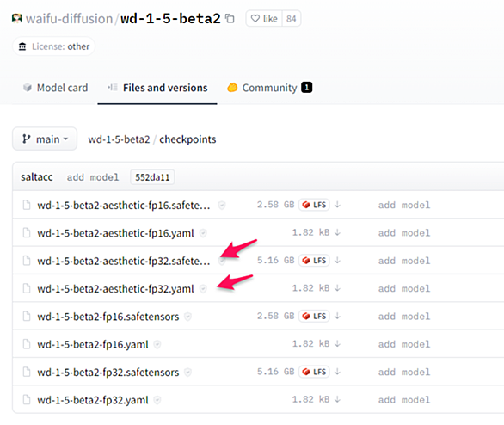Click the file page icon of wd-1-5-beta2-fp32.yaml

click(x=27, y=399)
